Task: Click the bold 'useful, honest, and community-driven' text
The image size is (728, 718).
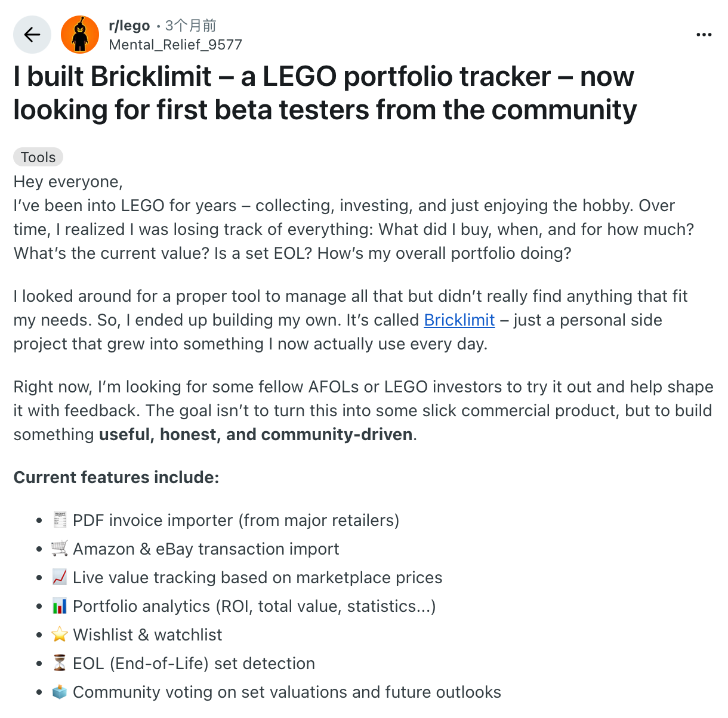Action: (x=256, y=435)
